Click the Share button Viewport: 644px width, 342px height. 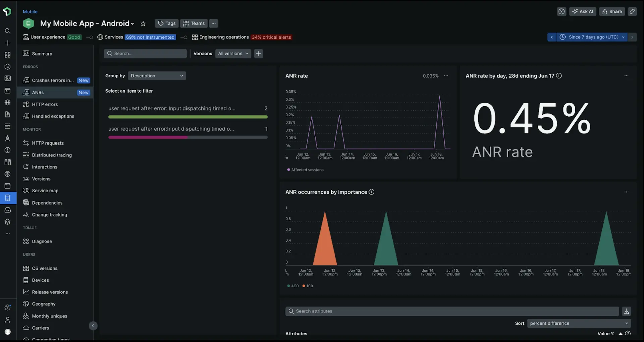[612, 12]
